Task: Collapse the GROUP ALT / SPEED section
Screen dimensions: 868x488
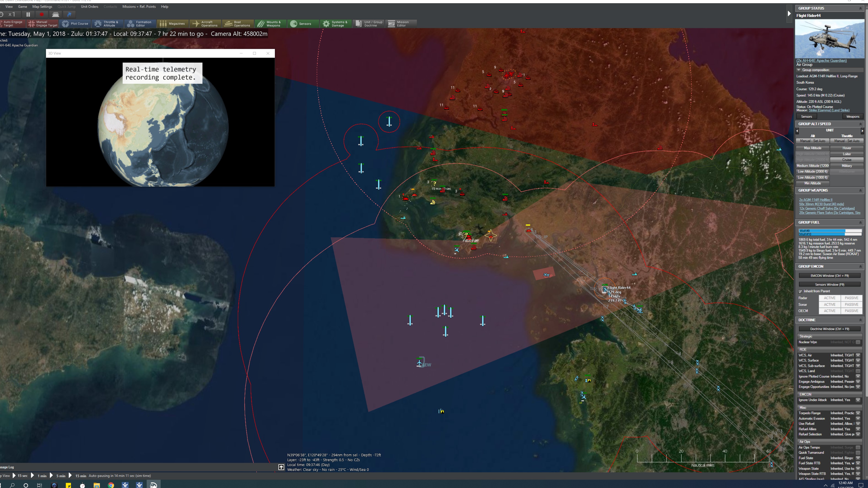Action: [860, 124]
